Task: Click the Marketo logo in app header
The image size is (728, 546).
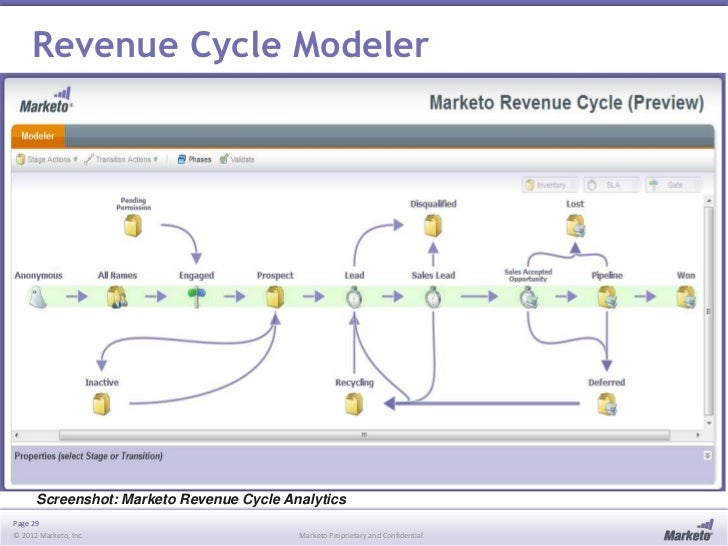Action: click(x=46, y=100)
